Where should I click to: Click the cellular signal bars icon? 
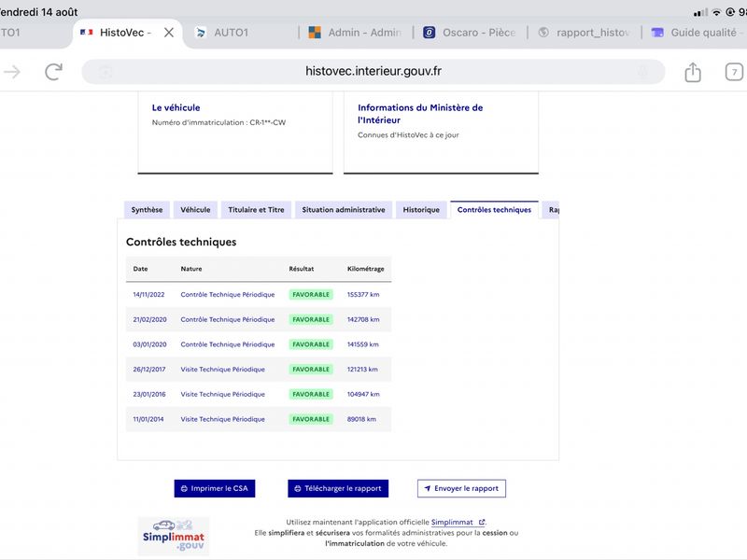pos(700,12)
